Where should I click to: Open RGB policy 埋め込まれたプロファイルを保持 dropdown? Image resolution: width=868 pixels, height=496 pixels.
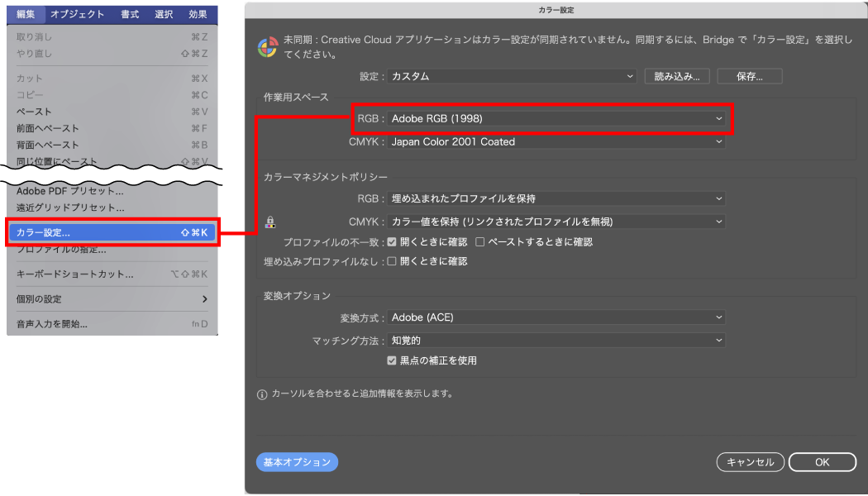click(x=556, y=198)
